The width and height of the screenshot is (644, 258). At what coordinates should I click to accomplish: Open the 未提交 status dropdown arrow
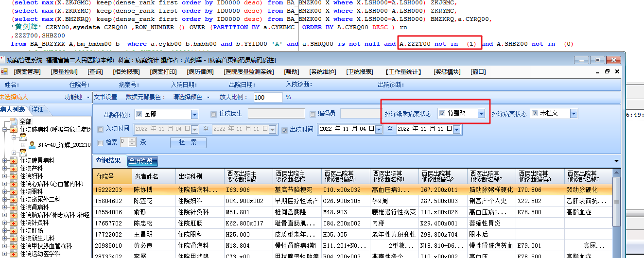(x=574, y=114)
